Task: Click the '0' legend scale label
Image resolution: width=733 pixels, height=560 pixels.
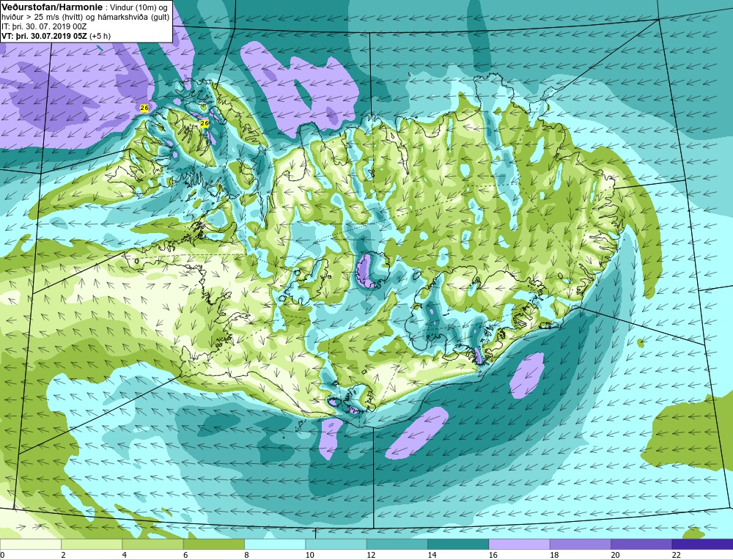Action: tap(3, 555)
